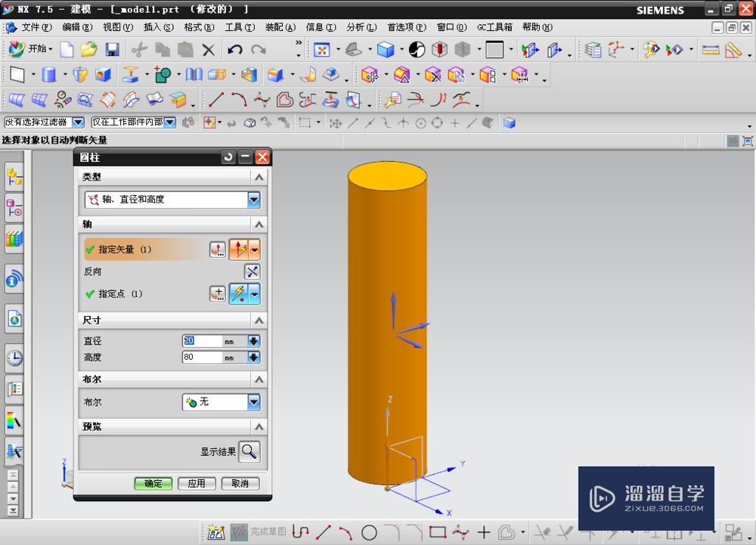Click the height input field
Viewport: 756px width, 545px height.
[x=202, y=358]
